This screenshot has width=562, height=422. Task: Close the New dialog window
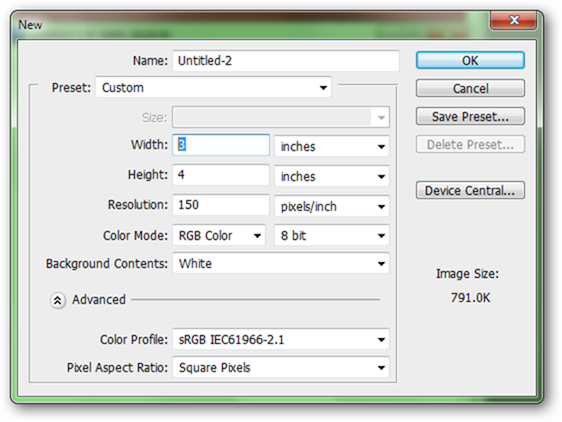click(x=514, y=20)
